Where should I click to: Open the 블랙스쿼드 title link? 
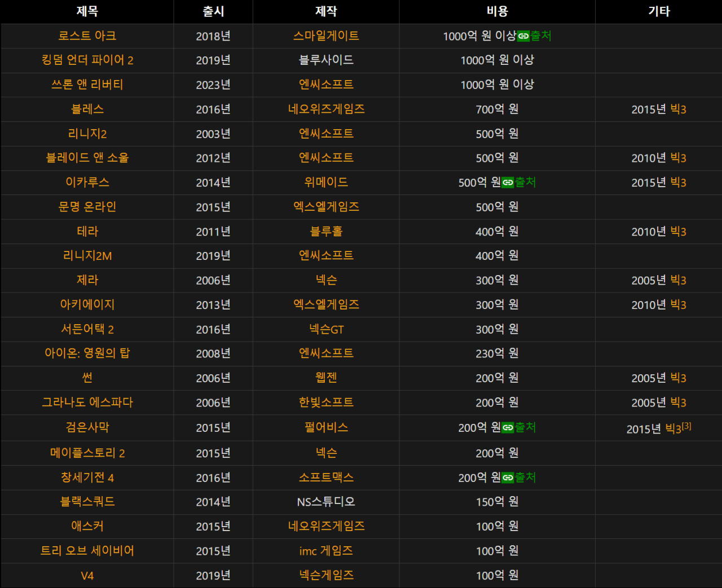coord(87,502)
